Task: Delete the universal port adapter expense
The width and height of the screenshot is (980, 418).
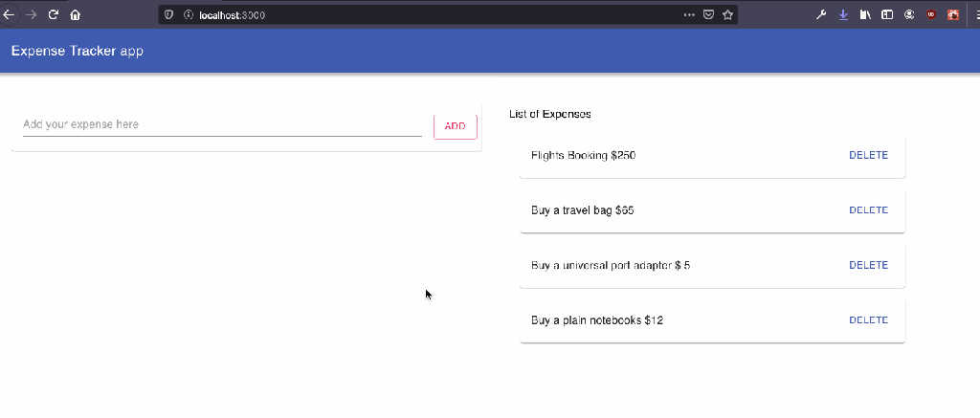Action: 868,265
